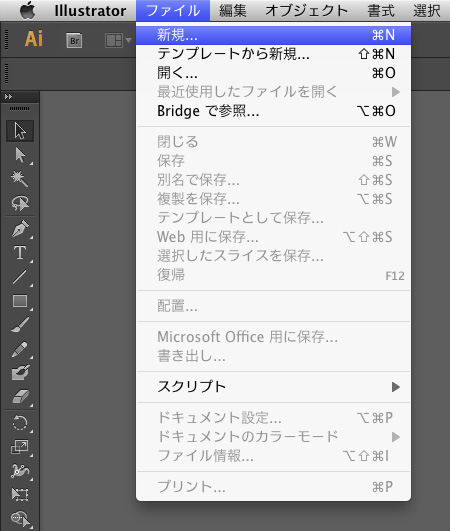Open the Illustrator application menu
450x531 pixels.
90,11
